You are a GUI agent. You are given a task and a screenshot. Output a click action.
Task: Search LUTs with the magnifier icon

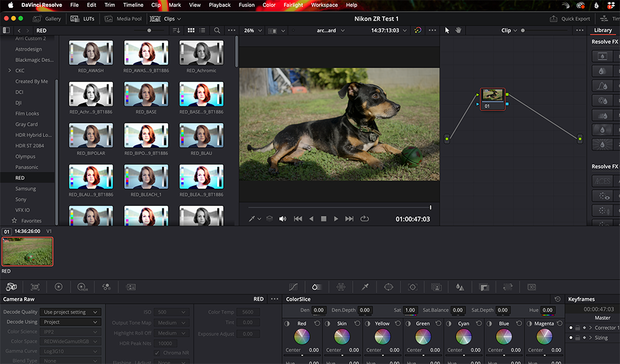coord(217,30)
